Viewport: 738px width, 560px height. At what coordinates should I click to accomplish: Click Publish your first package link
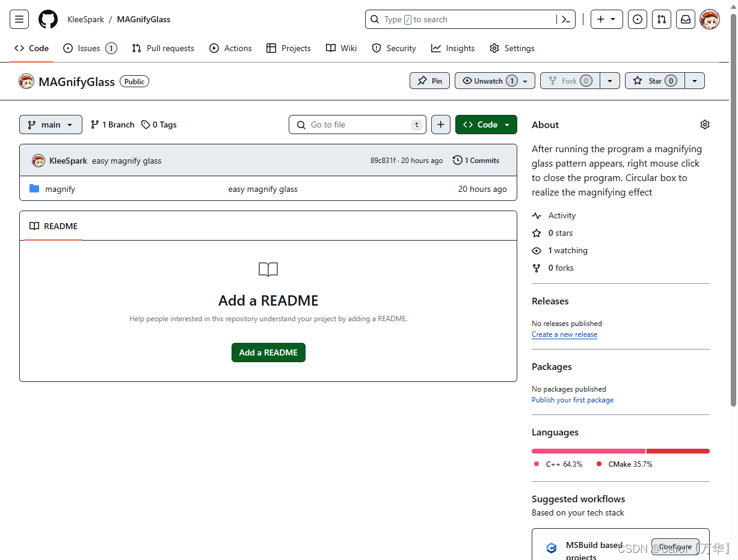coord(573,400)
